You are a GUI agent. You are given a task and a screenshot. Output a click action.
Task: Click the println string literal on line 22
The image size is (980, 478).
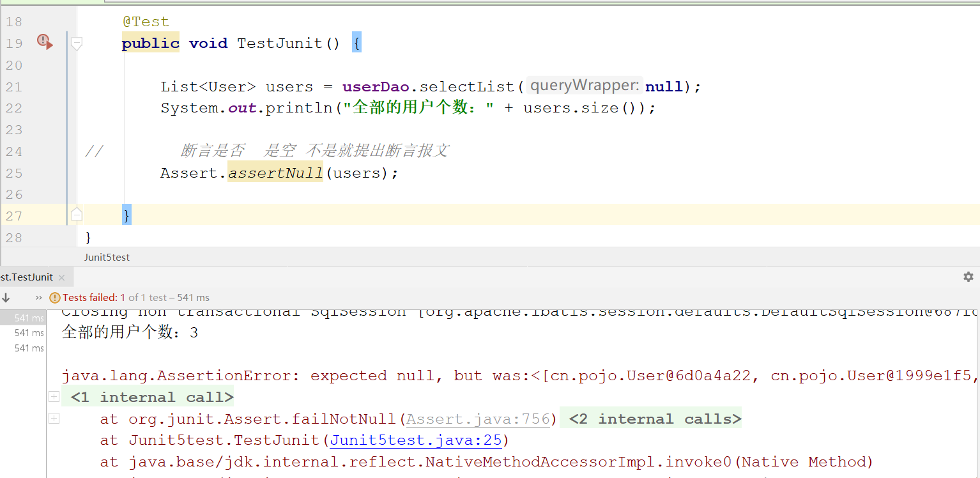[418, 108]
